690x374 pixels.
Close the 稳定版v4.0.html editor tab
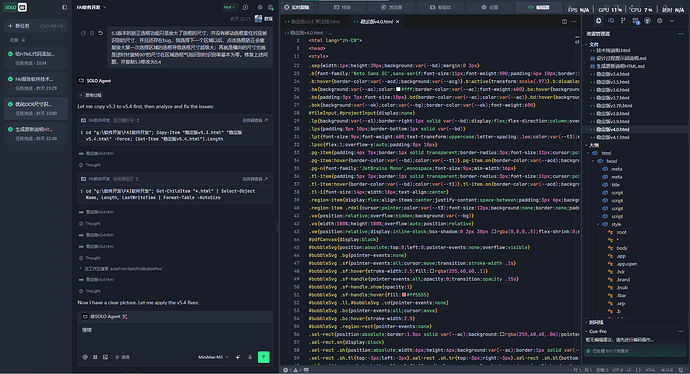coord(397,22)
